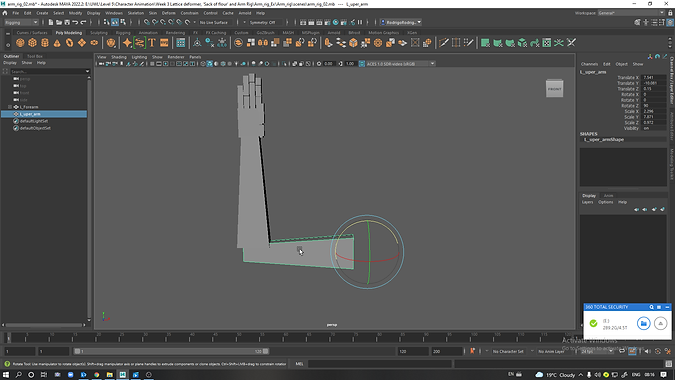
Task: Click the FRONT view cube in viewport
Action: (554, 89)
